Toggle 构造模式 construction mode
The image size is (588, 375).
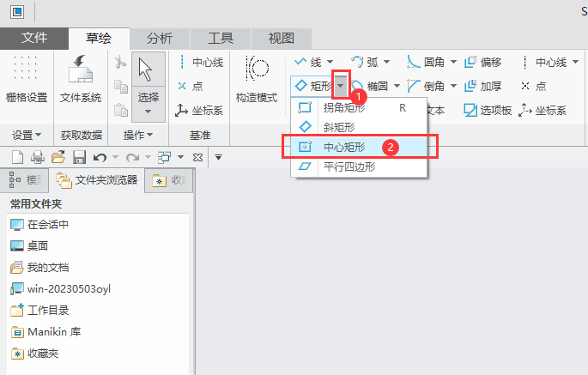(257, 79)
